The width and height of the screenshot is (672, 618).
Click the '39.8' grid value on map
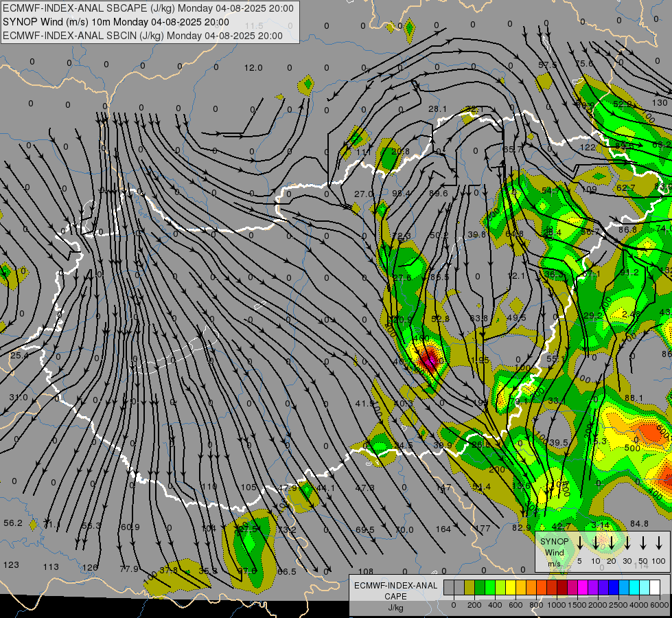coord(476,235)
